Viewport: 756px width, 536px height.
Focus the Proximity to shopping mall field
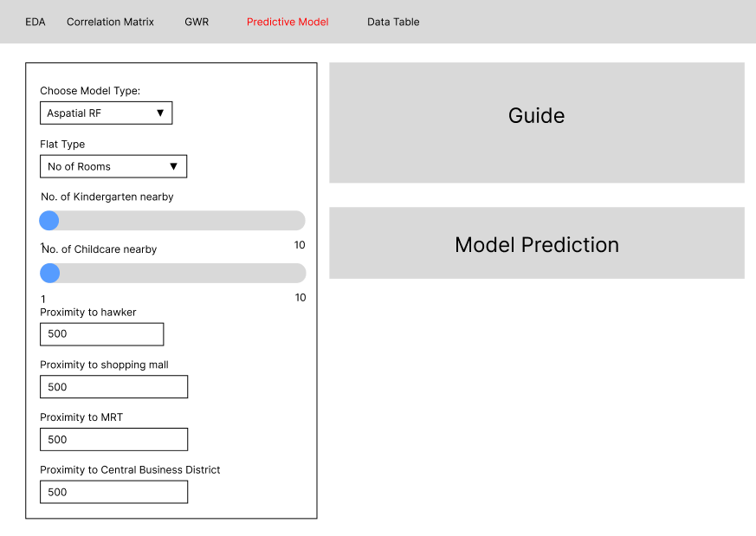click(x=113, y=387)
